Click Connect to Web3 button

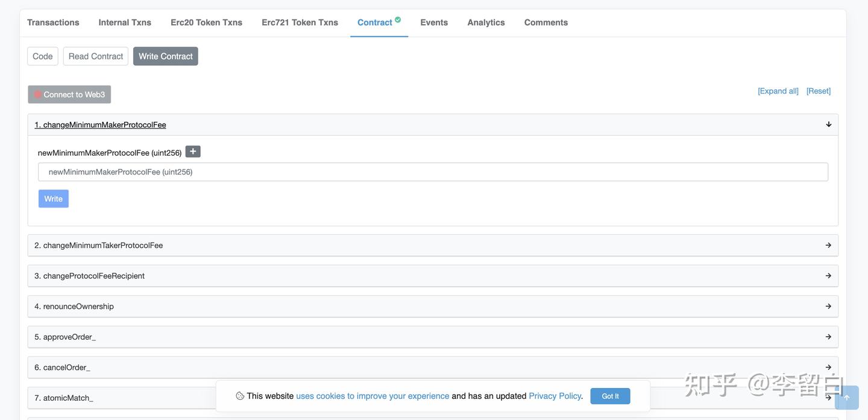point(69,94)
